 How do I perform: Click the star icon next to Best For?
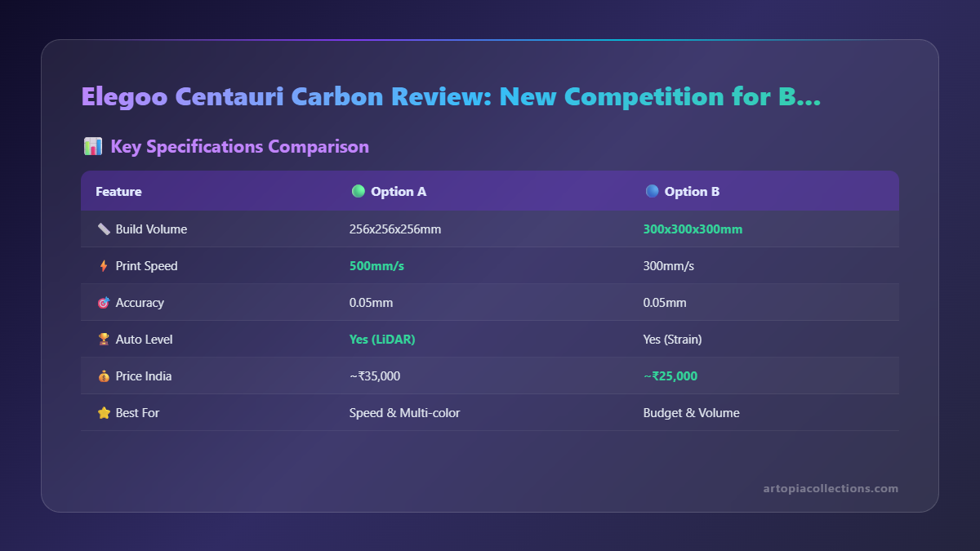click(104, 413)
